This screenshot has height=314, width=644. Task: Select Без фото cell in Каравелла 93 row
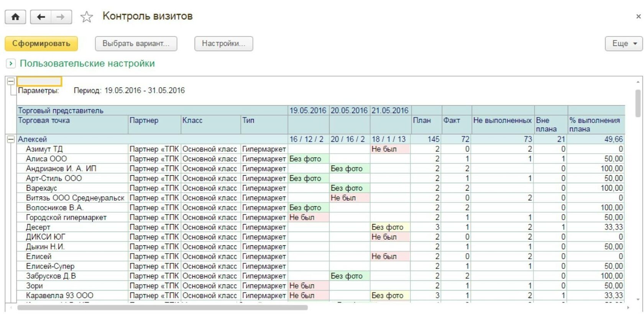(390, 296)
